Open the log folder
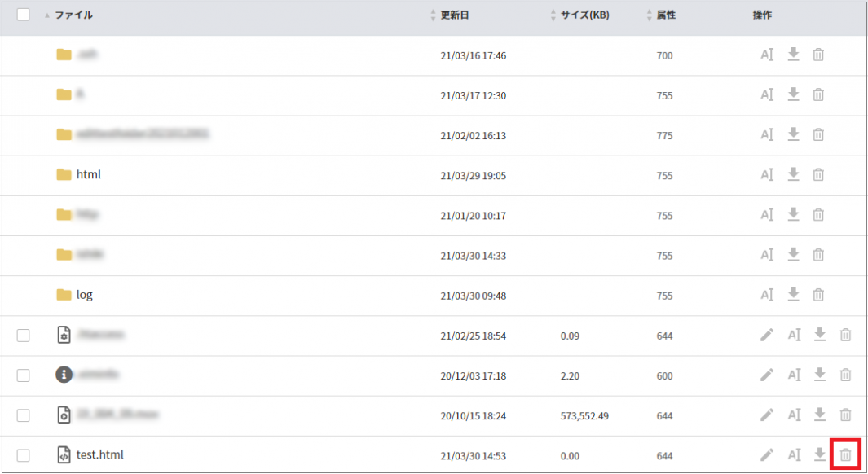 pos(84,294)
